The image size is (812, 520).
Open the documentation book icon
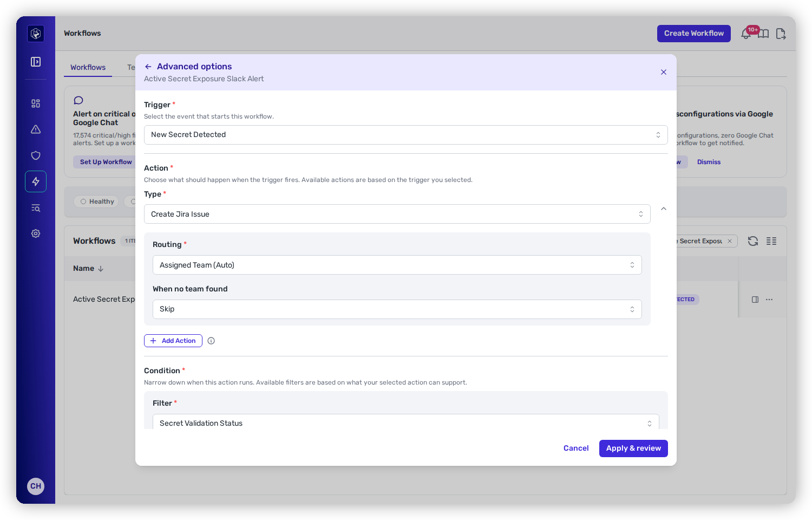tap(763, 34)
